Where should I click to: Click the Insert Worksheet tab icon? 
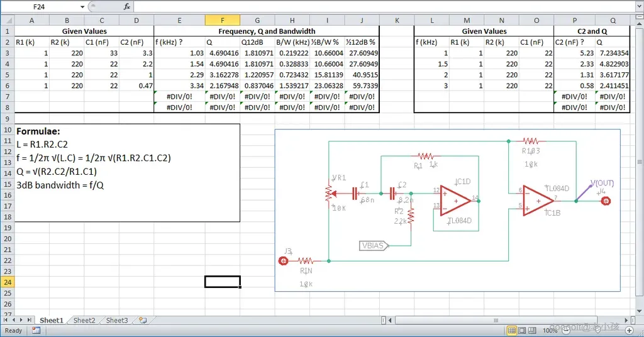pyautogui.click(x=143, y=320)
